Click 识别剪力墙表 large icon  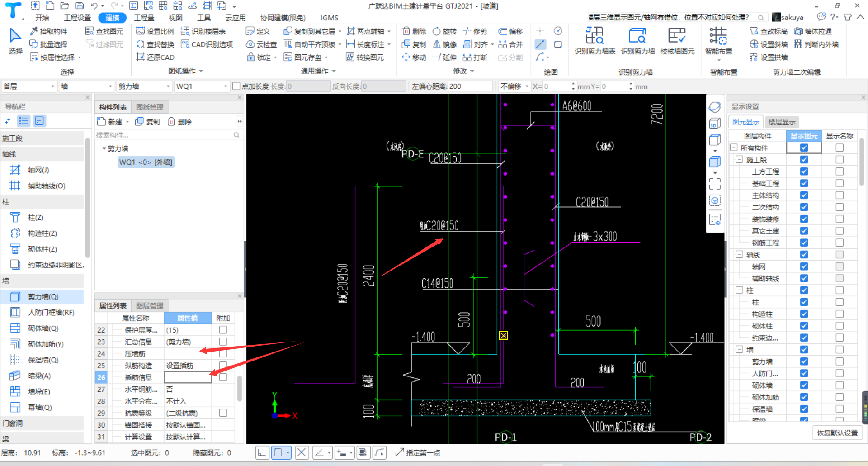tap(594, 41)
